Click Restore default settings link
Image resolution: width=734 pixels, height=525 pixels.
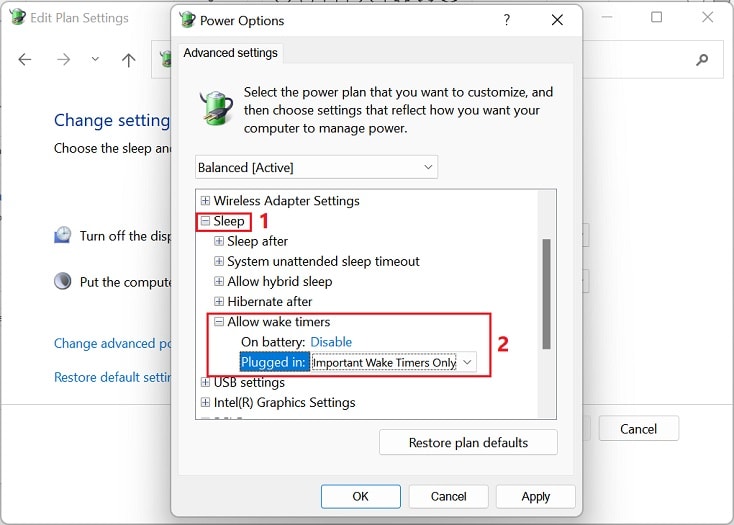click(112, 377)
